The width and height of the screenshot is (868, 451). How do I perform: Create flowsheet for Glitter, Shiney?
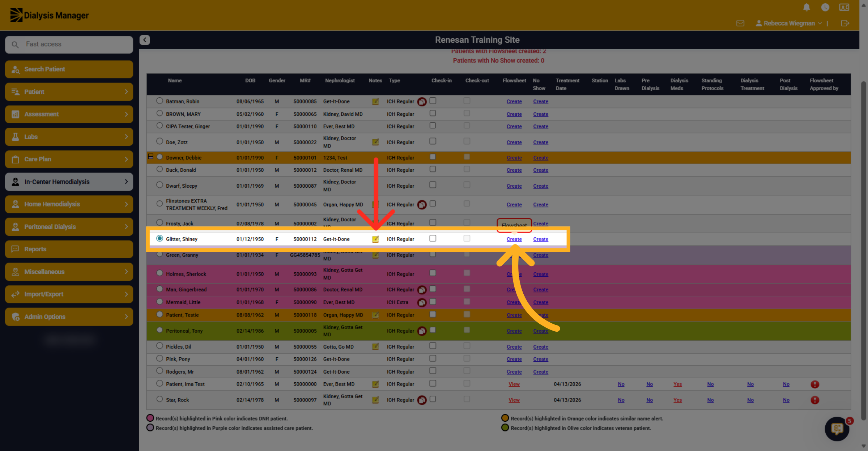tap(514, 239)
